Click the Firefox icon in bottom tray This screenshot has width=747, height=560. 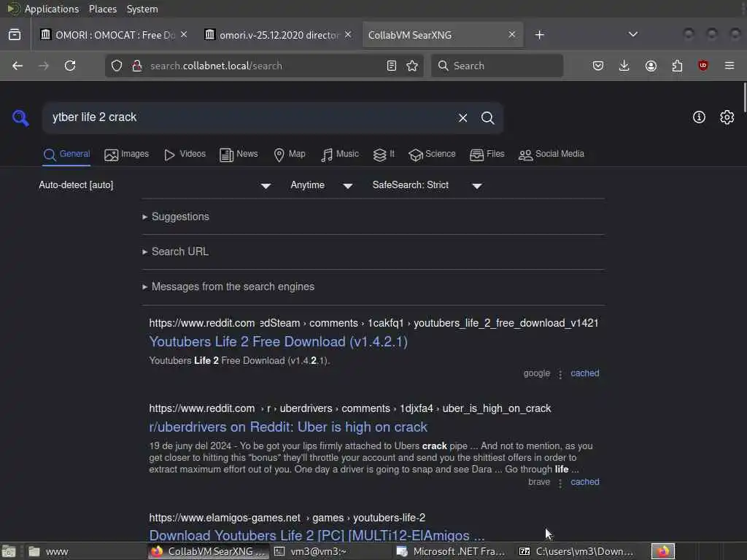pyautogui.click(x=663, y=551)
